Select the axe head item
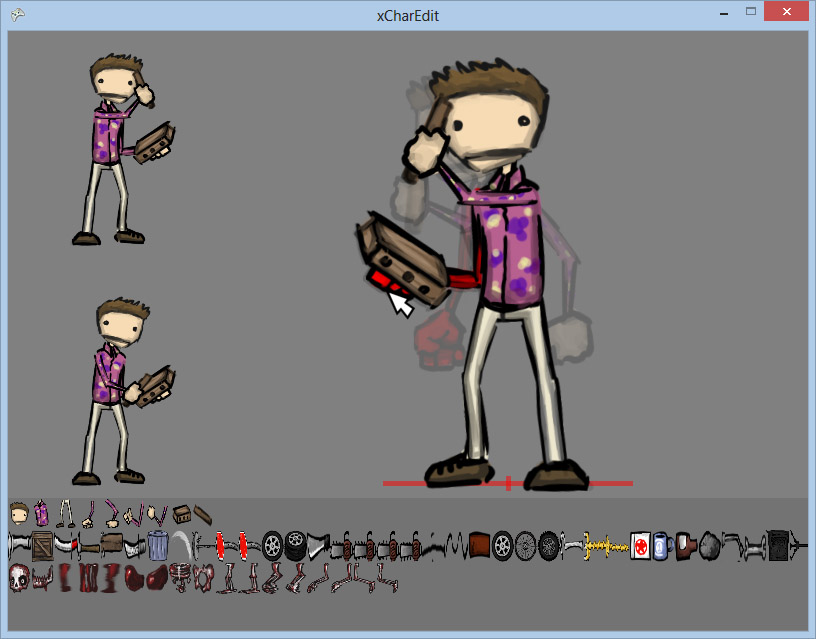Screen dimensions: 816x639 pos(318,546)
